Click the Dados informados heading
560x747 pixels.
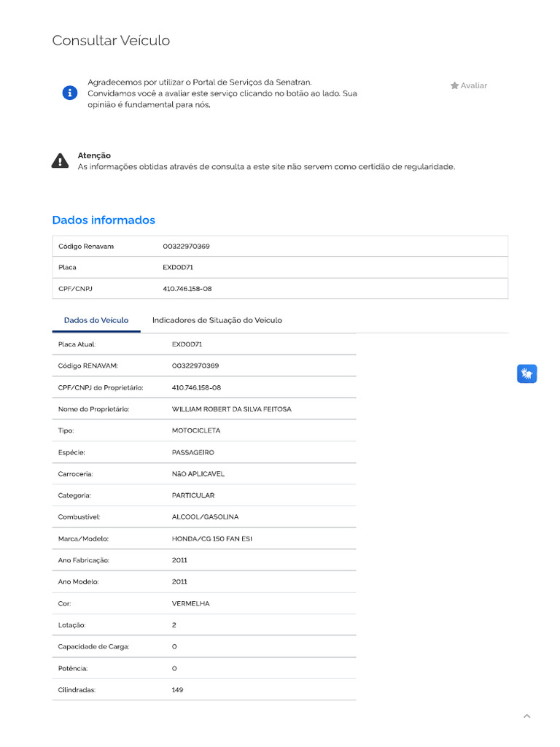[x=104, y=220]
